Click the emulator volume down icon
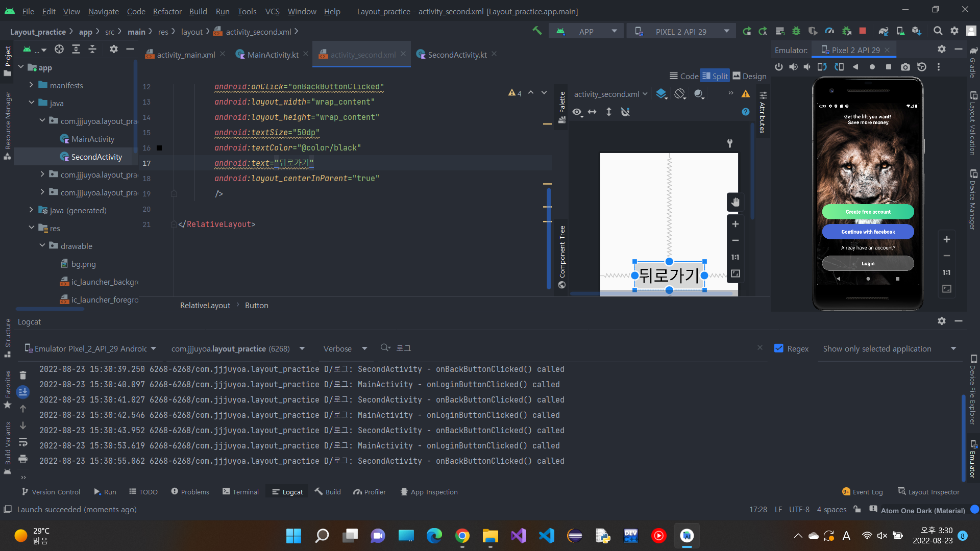This screenshot has width=980, height=551. (807, 67)
